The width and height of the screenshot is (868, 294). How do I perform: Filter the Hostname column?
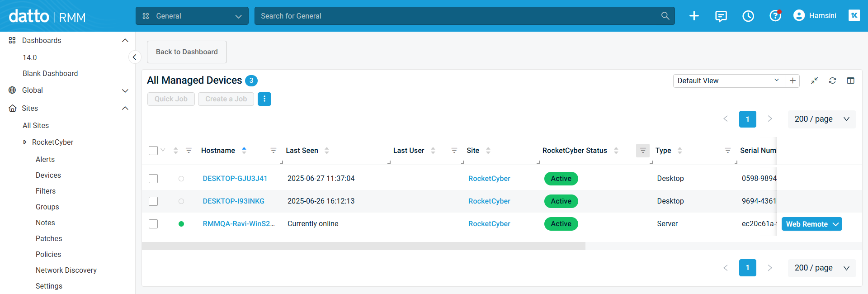[x=274, y=150]
